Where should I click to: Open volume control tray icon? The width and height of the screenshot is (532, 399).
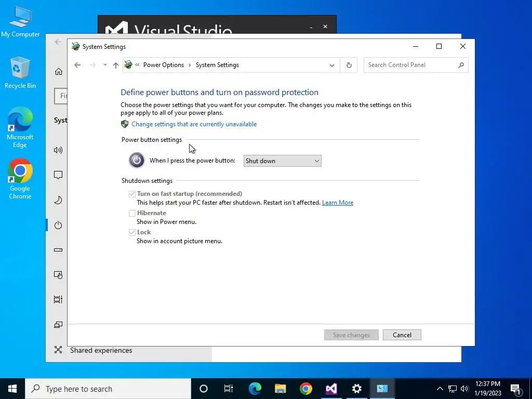click(x=464, y=389)
